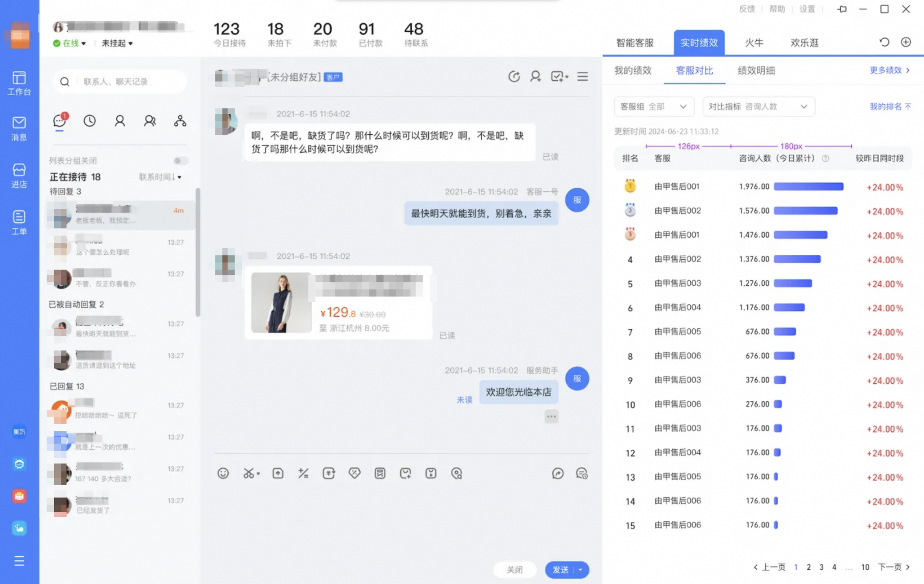The width and height of the screenshot is (924, 584).
Task: Open the 工作台 workbench sidebar icon
Action: (x=19, y=83)
